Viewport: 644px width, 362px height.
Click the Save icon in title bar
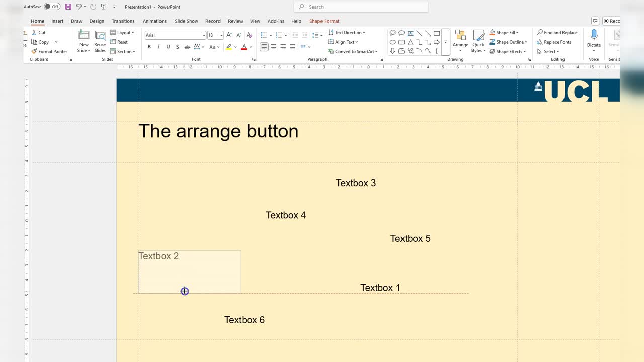68,7
